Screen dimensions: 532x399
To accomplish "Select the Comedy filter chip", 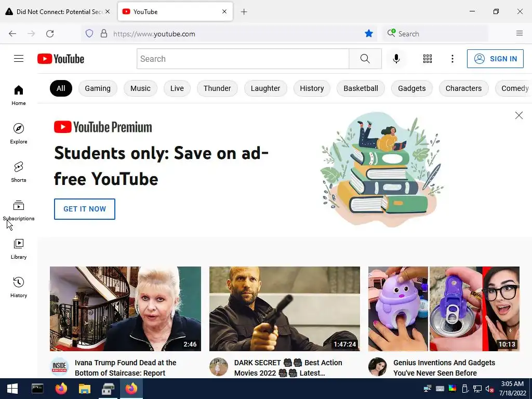I will [x=514, y=88].
